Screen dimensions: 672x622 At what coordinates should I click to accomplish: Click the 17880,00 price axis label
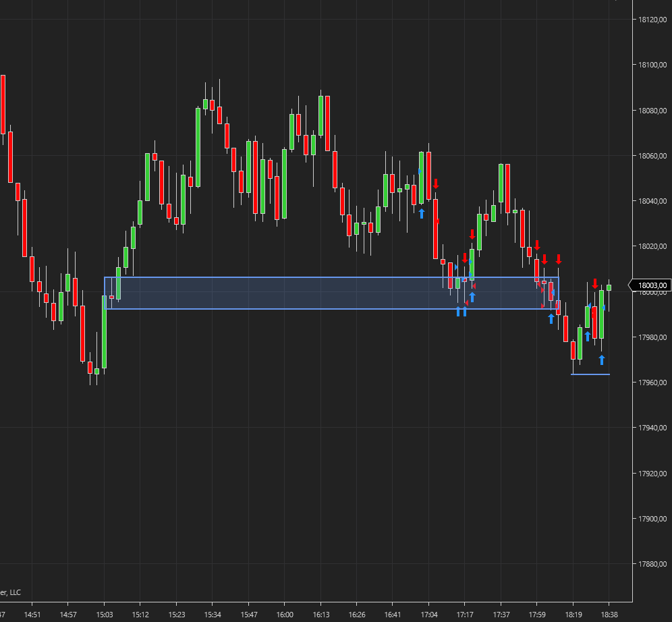click(x=652, y=564)
